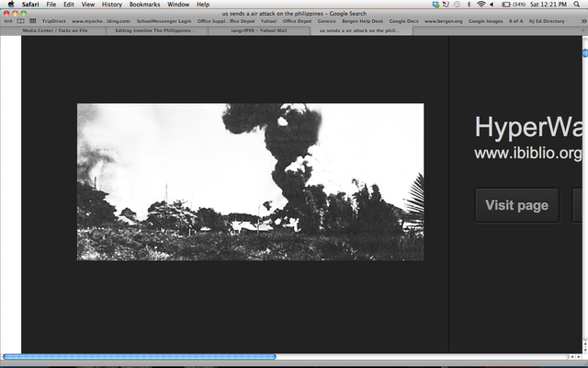Image resolution: width=588 pixels, height=368 pixels.
Task: Open the NJ Ed Directory bookmark
Action: click(547, 21)
